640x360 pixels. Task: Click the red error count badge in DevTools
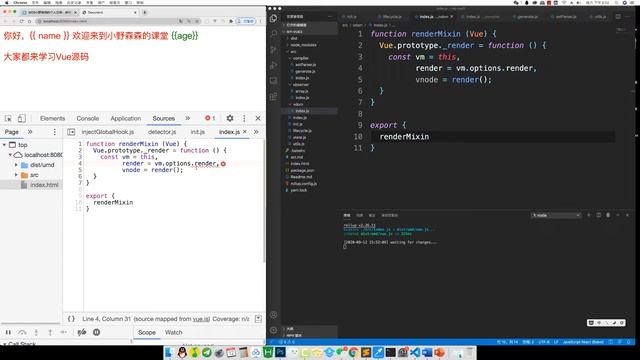coord(210,118)
